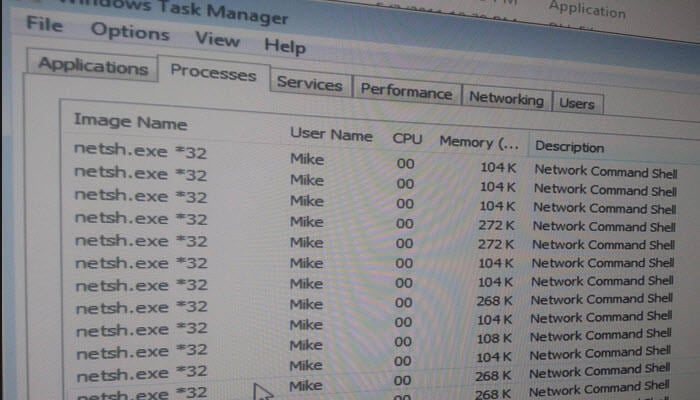Open the View menu
The image size is (700, 400).
(217, 39)
